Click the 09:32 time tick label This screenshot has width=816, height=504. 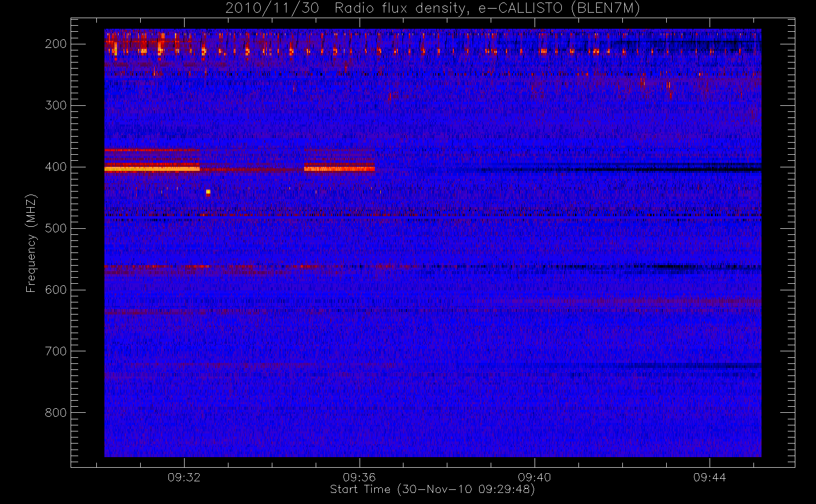[184, 477]
